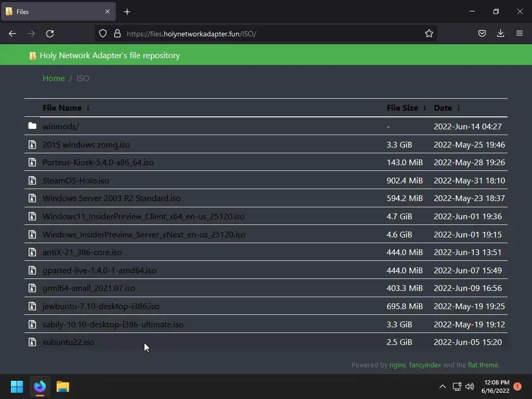The image size is (532, 399).
Task: Click file icon next to Windows Server 2003
Action: (32, 198)
